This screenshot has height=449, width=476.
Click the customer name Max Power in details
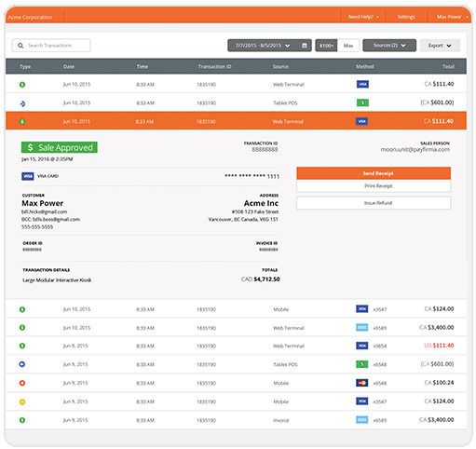[43, 203]
